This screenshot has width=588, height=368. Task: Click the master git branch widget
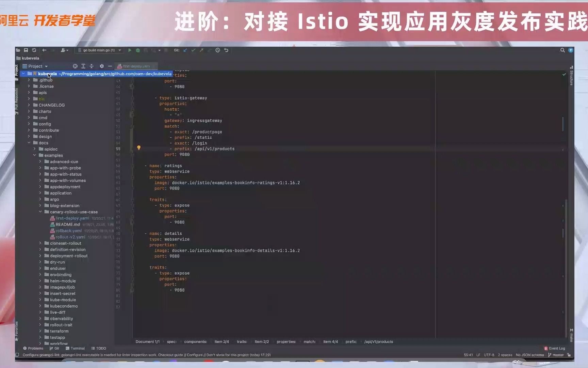[556, 355]
